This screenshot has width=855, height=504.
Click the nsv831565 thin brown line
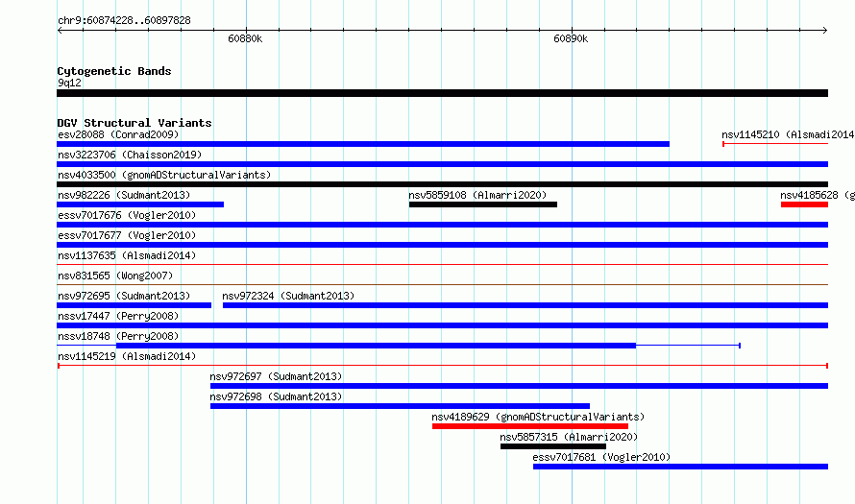(x=443, y=285)
